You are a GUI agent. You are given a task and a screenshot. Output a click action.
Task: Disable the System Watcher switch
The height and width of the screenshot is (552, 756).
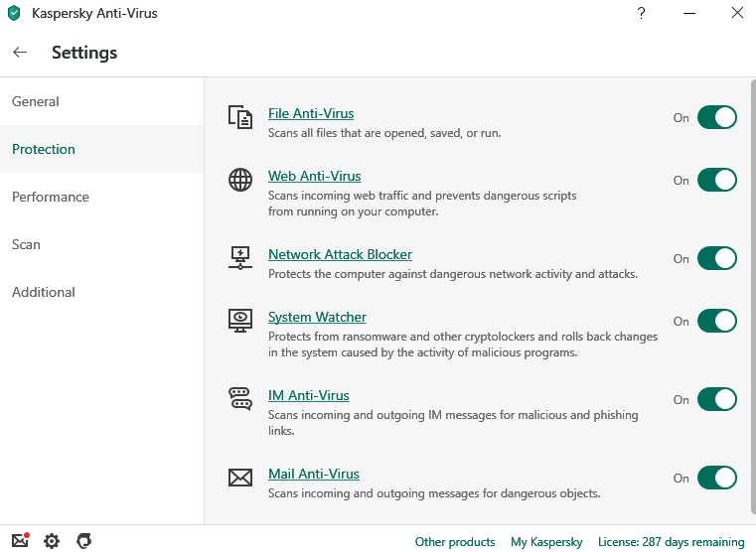pos(717,322)
